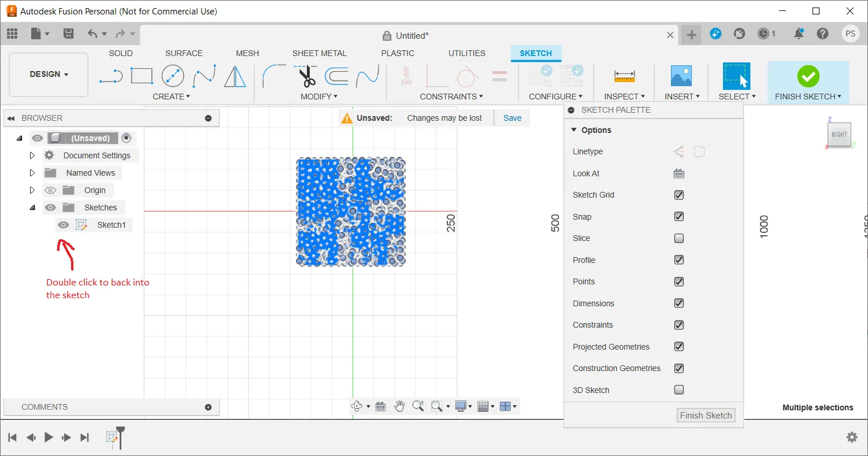Click the Save link in unsaved banner
The image size is (868, 456).
click(513, 118)
